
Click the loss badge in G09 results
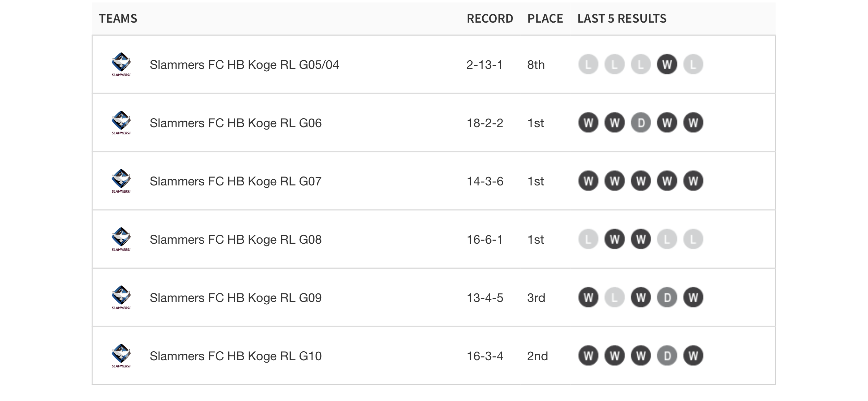tap(614, 297)
